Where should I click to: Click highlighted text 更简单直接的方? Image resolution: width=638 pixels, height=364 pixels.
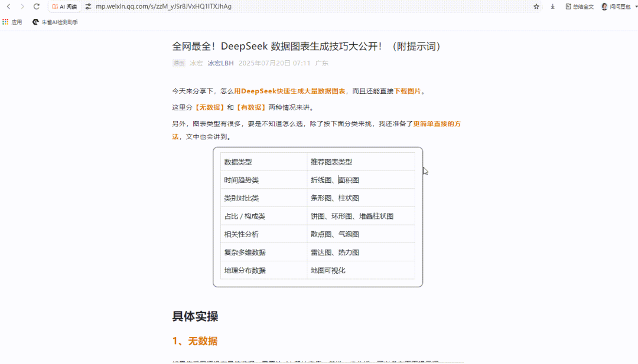pyautogui.click(x=437, y=123)
